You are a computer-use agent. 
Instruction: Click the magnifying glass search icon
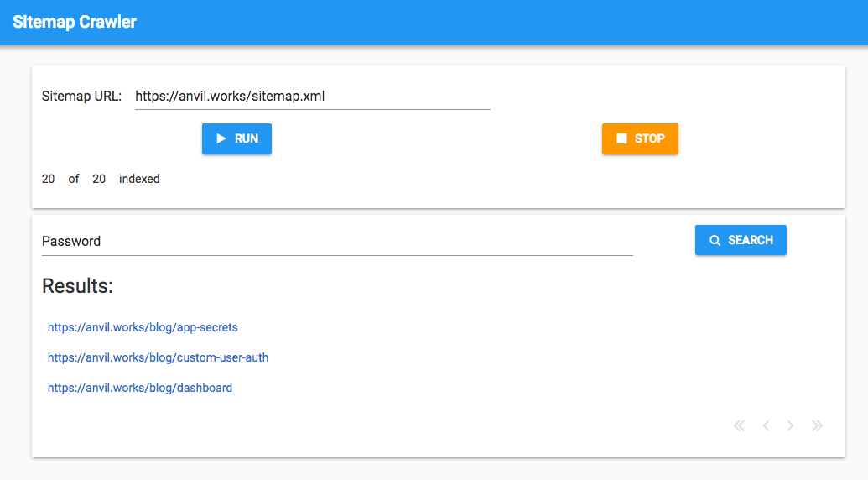(715, 240)
